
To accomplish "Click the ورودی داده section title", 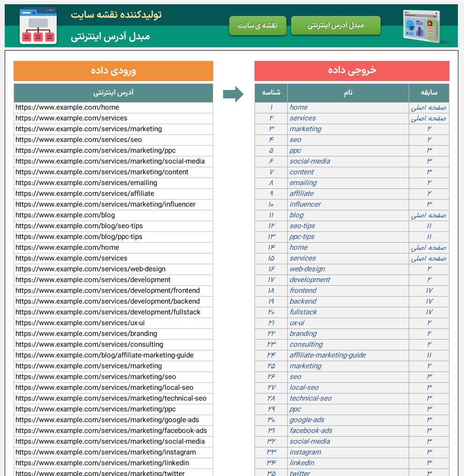I will click(113, 71).
